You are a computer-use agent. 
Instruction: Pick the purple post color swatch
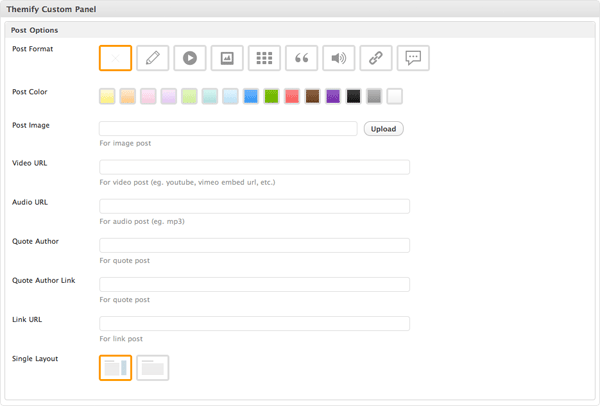(333, 96)
